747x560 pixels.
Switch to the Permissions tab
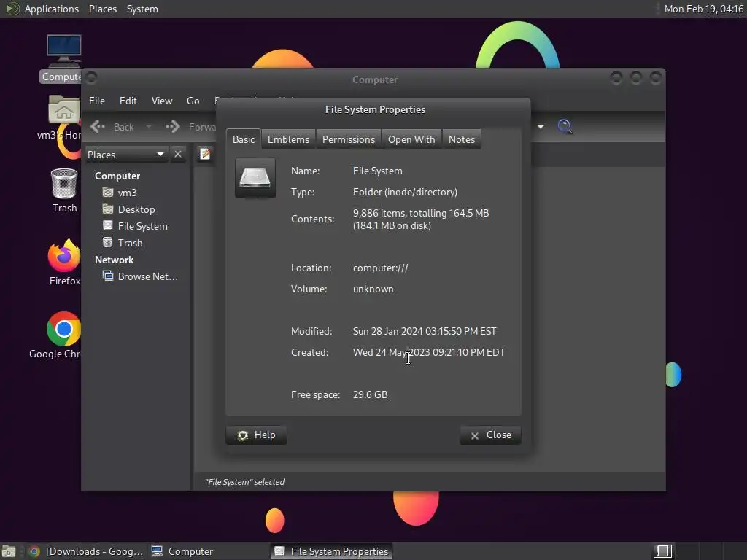pyautogui.click(x=348, y=139)
